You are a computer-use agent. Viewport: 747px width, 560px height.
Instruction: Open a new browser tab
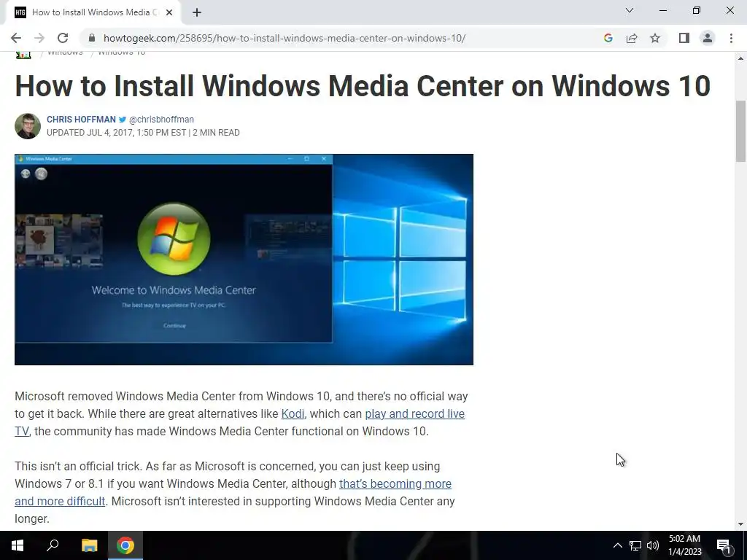coord(197,13)
